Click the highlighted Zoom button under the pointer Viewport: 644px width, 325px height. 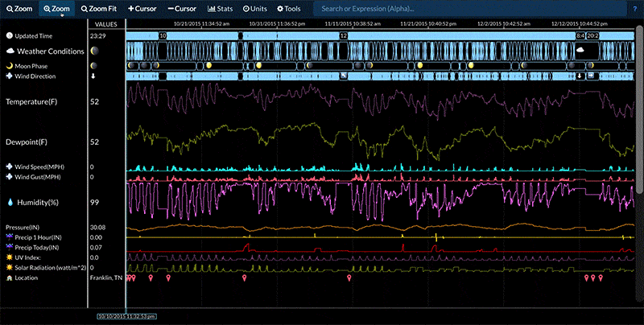[56, 9]
